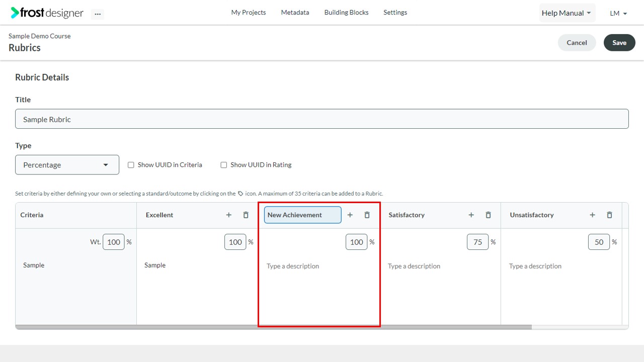Click the Sample Demo Course breadcrumb
The height and width of the screenshot is (362, 644).
coord(40,36)
